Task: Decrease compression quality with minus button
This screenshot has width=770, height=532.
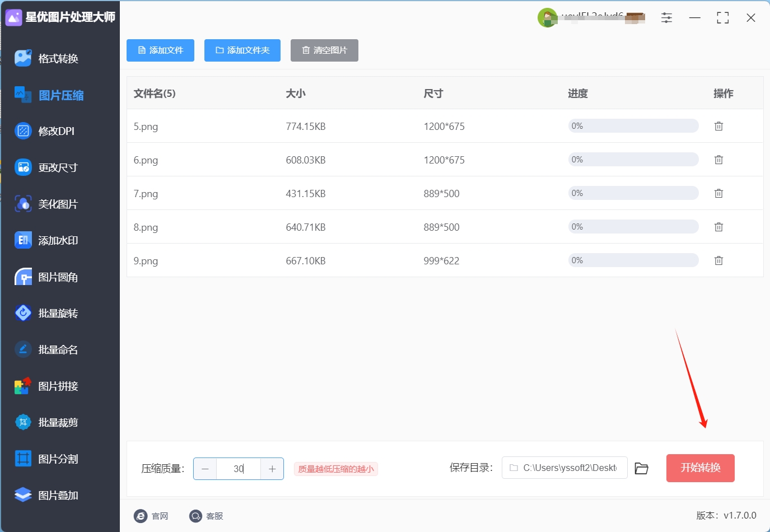Action: click(x=205, y=469)
